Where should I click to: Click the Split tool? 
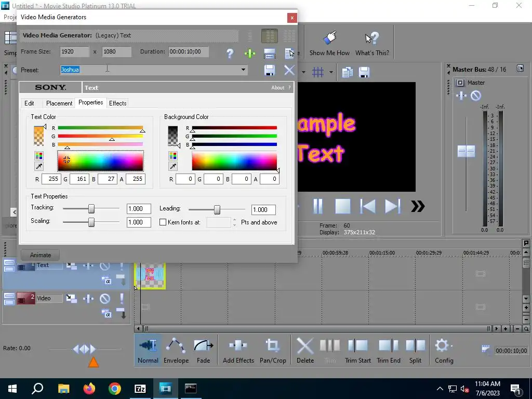point(415,351)
